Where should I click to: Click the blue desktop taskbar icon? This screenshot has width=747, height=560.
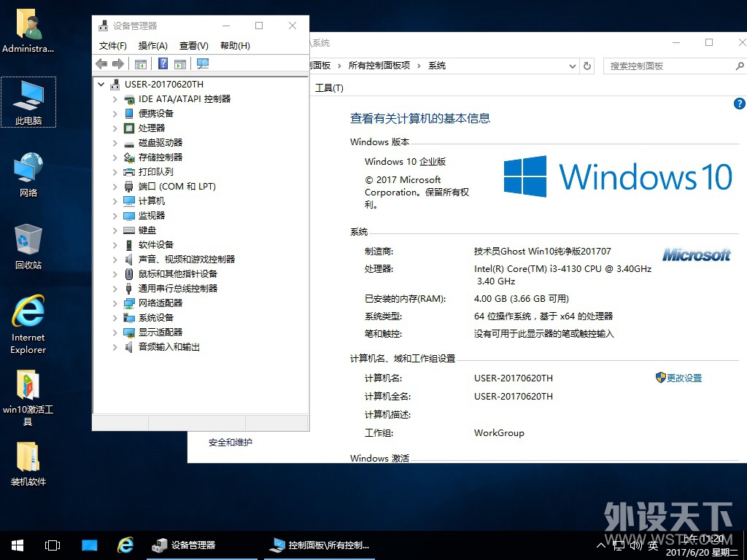tap(89, 545)
